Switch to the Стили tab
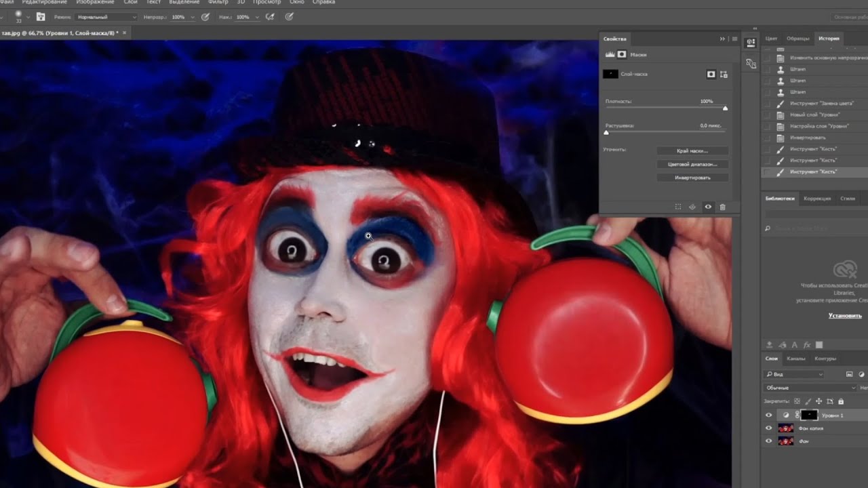868x488 pixels. pyautogui.click(x=848, y=199)
